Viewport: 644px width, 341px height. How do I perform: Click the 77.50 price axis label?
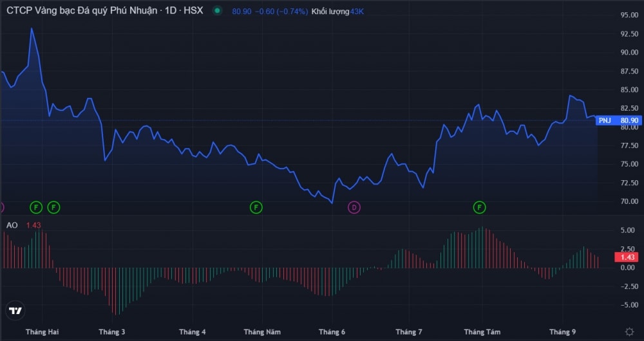coord(629,145)
